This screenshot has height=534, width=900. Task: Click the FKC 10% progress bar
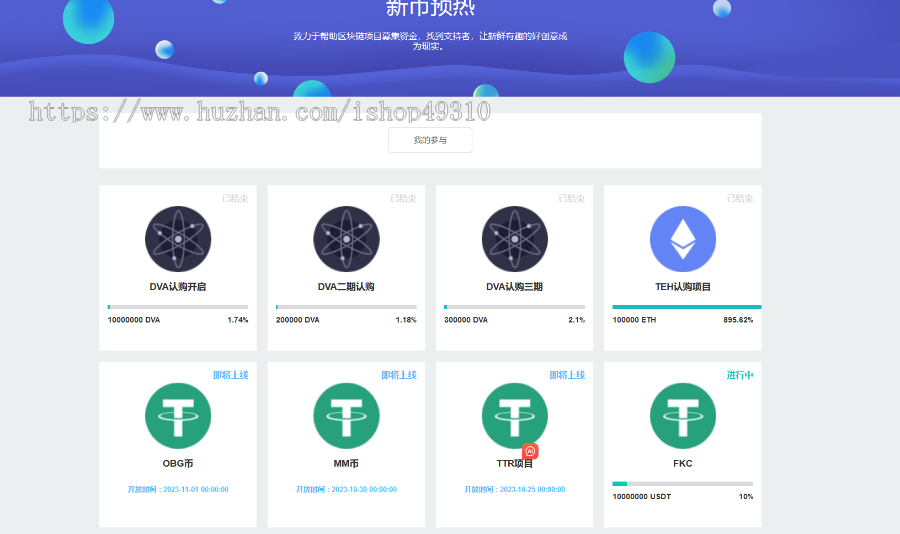coord(682,483)
